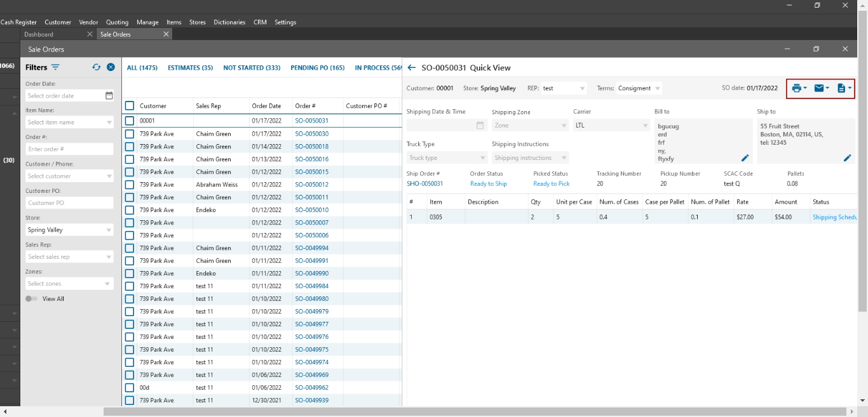Click the printer icon in Quick View
The height and width of the screenshot is (417, 868).
point(796,88)
